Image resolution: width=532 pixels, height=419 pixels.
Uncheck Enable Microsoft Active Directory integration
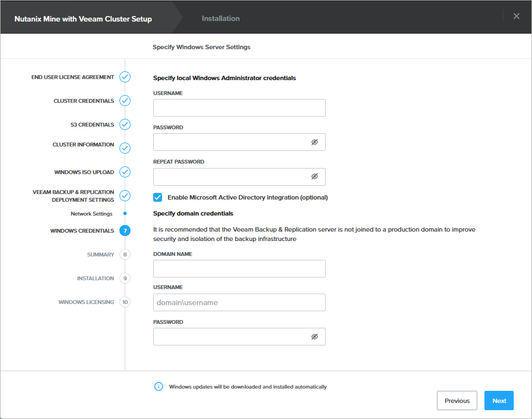[158, 197]
